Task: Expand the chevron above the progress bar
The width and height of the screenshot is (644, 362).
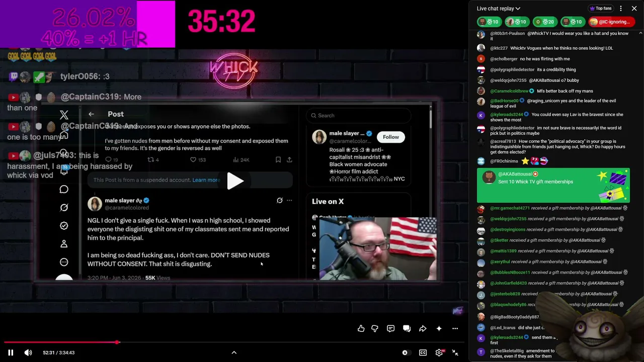Action: coord(234,352)
